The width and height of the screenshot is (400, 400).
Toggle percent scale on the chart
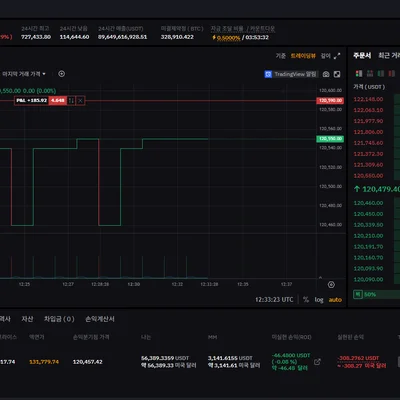point(306,300)
